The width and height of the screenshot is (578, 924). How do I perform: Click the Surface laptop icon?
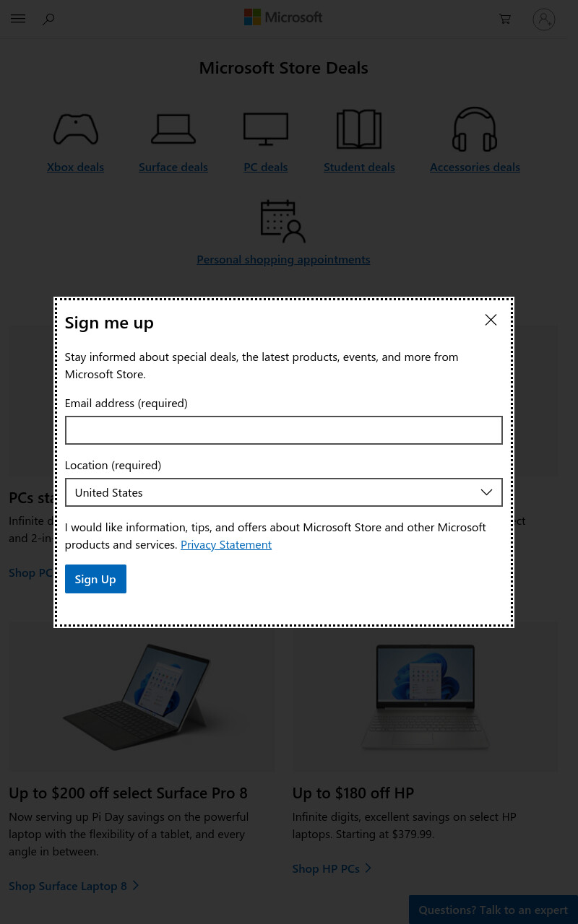tap(173, 129)
